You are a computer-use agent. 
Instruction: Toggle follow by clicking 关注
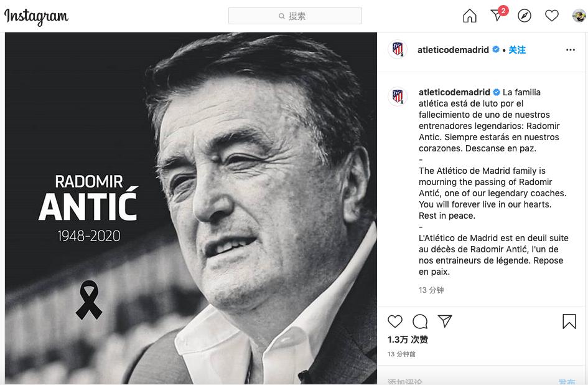tap(518, 50)
